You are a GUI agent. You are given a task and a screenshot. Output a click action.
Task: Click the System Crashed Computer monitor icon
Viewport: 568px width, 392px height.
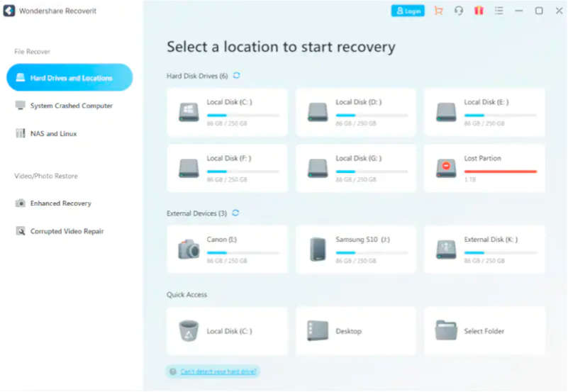(21, 106)
